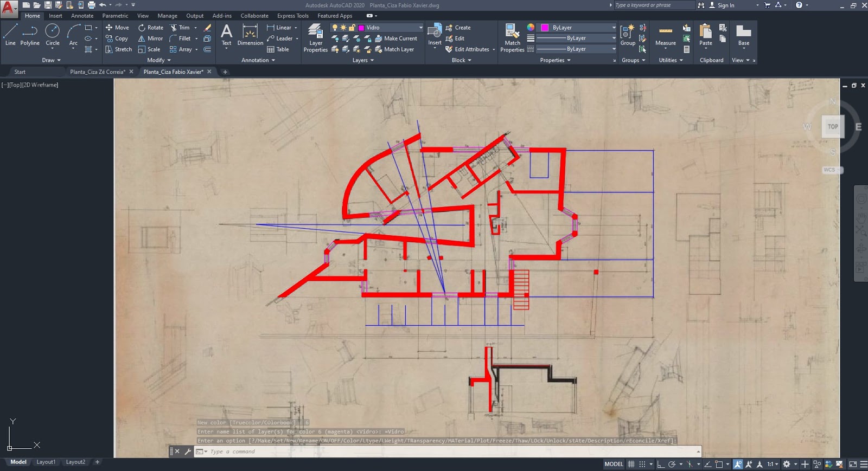Image resolution: width=868 pixels, height=471 pixels.
Task: Expand the Layers panel
Action: point(363,60)
